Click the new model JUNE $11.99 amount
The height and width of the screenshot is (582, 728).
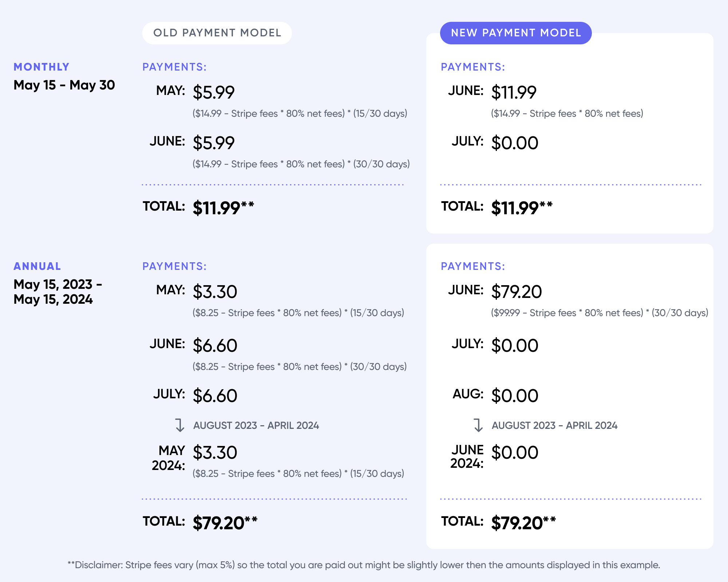514,92
